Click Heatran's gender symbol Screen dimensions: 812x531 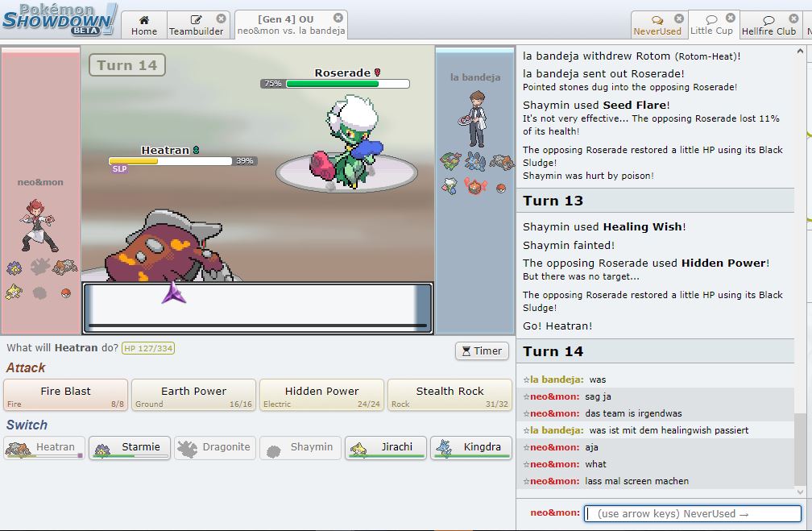(197, 150)
